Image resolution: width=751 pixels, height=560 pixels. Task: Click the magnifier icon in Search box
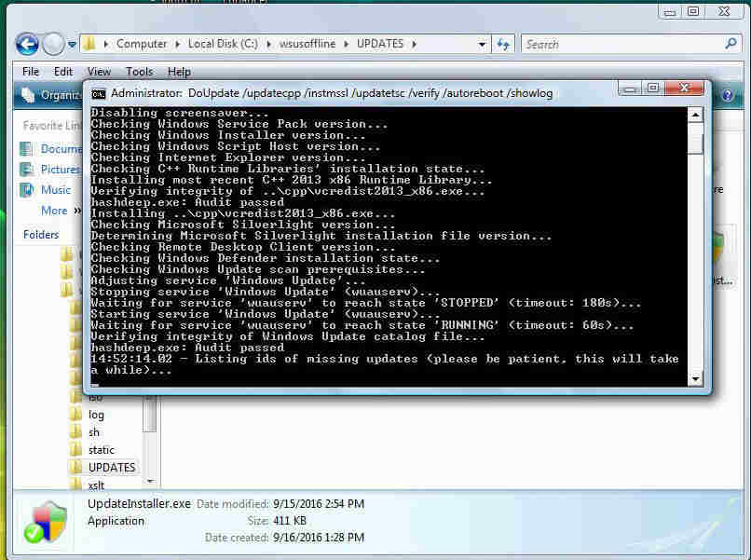(731, 44)
